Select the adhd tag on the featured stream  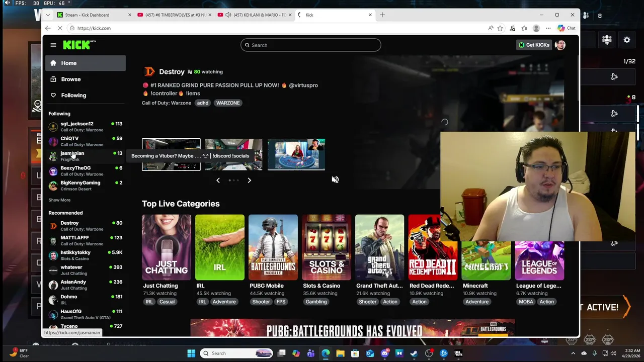pos(203,103)
